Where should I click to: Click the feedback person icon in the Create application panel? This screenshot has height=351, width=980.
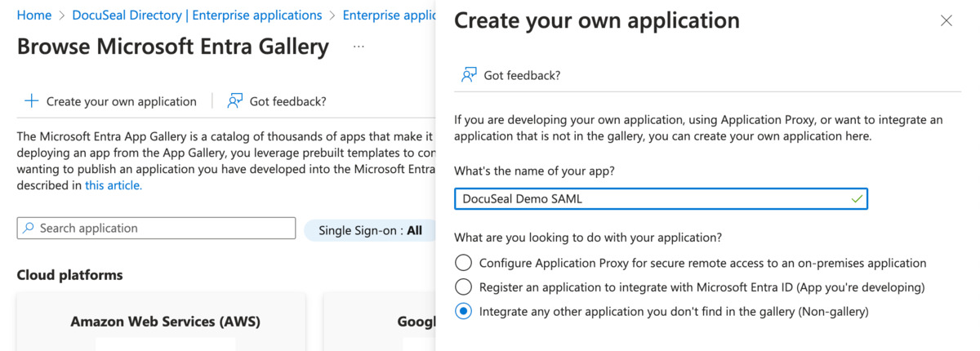[x=469, y=75]
